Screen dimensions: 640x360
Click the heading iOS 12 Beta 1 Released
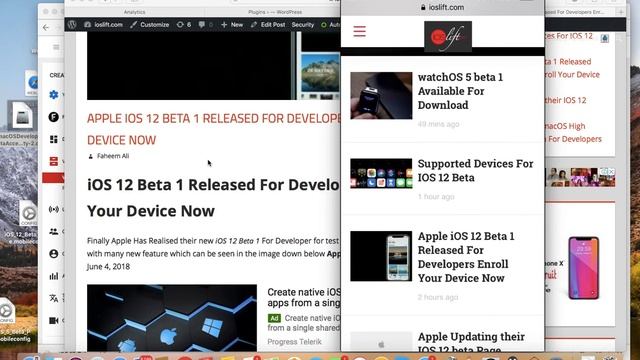point(213,198)
